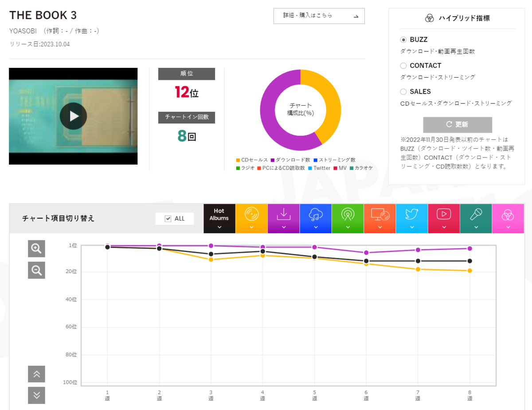The width and height of the screenshot is (532, 410).
Task: Click the 更新 refresh button
Action: point(458,125)
